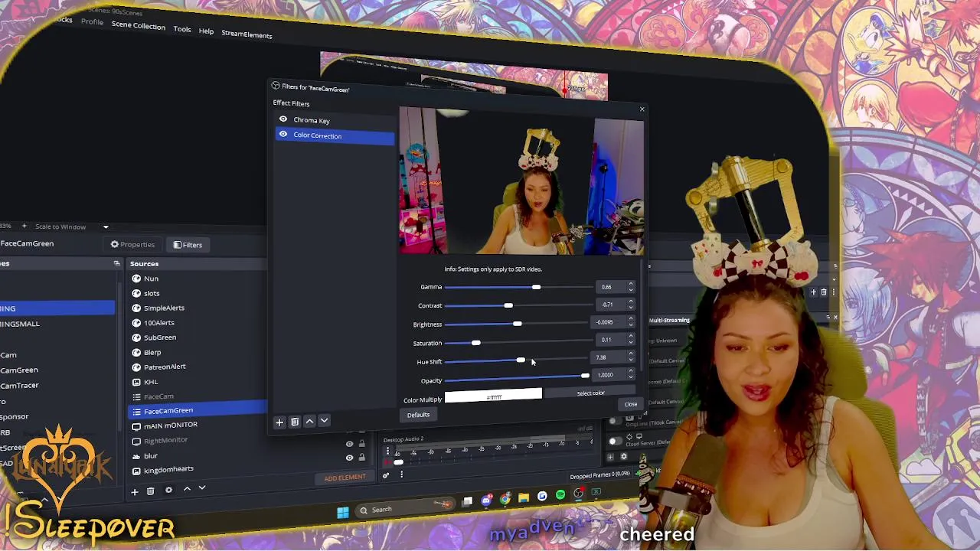The width and height of the screenshot is (980, 551).
Task: Move filter down in Filters dialog
Action: coord(324,421)
